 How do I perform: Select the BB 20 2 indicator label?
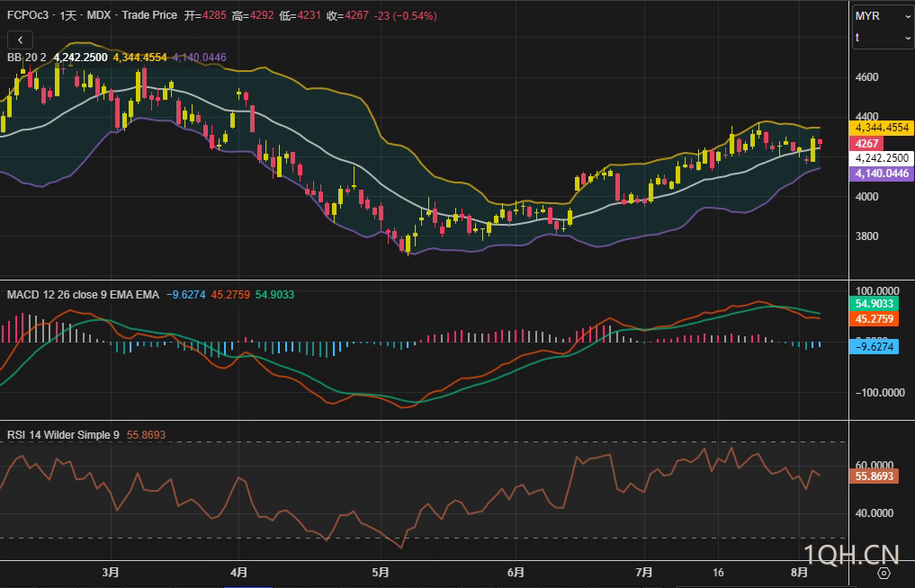[x=27, y=58]
